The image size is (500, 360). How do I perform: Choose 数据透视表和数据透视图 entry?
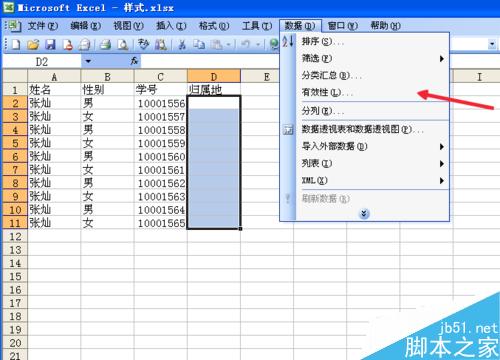coord(372,129)
